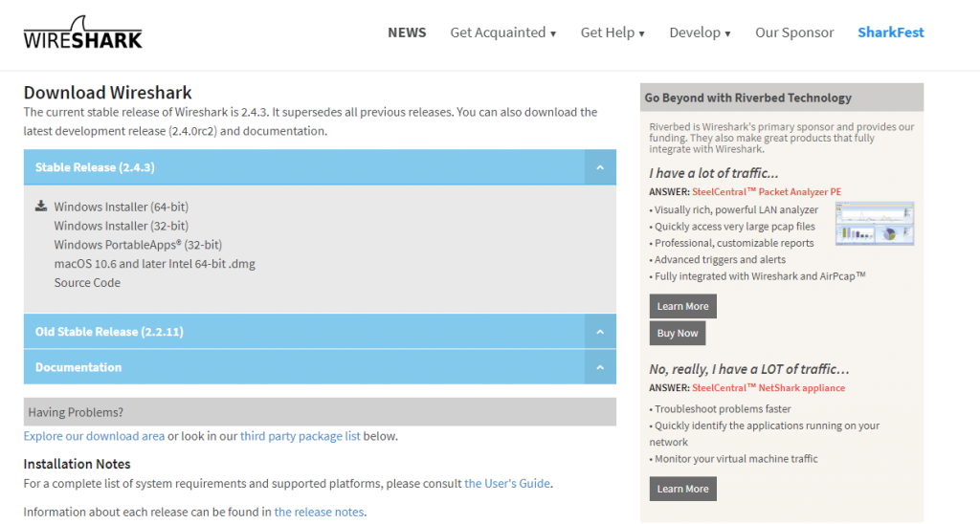Open the NEWS menu item

(x=407, y=33)
